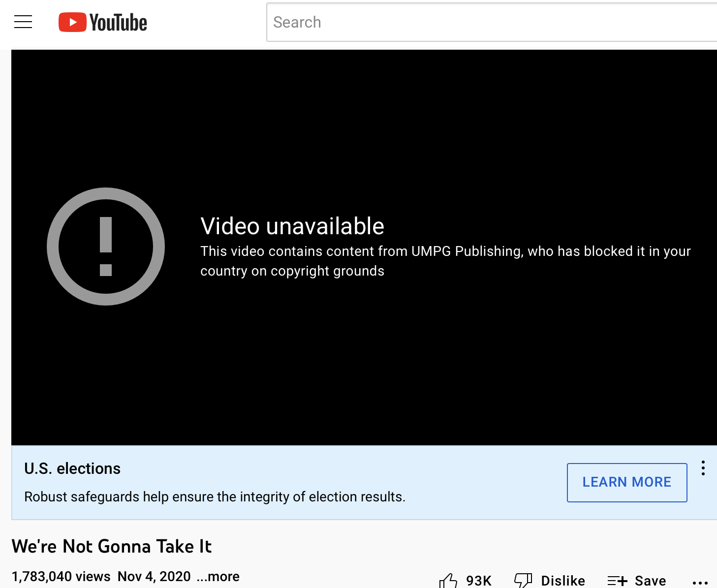Viewport: 717px width, 588px height.
Task: Save video to a playlist
Action: 637,581
